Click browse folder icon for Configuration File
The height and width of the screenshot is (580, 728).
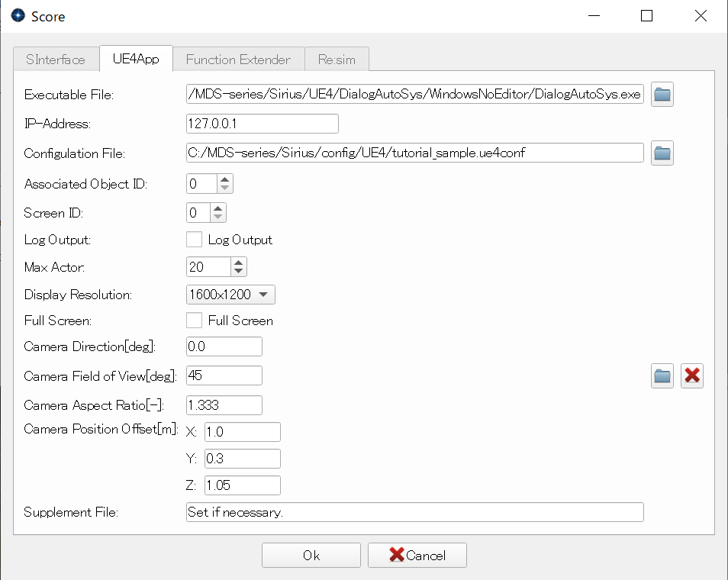(x=662, y=153)
